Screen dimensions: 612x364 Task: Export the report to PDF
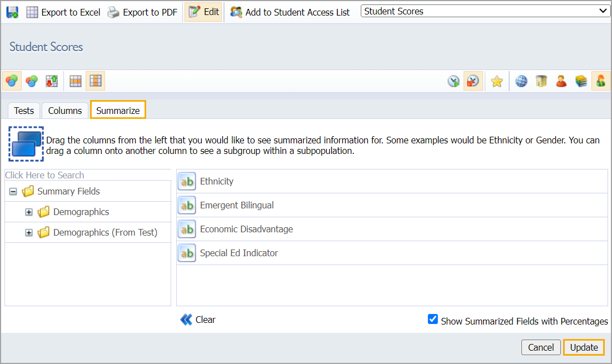pyautogui.click(x=142, y=12)
